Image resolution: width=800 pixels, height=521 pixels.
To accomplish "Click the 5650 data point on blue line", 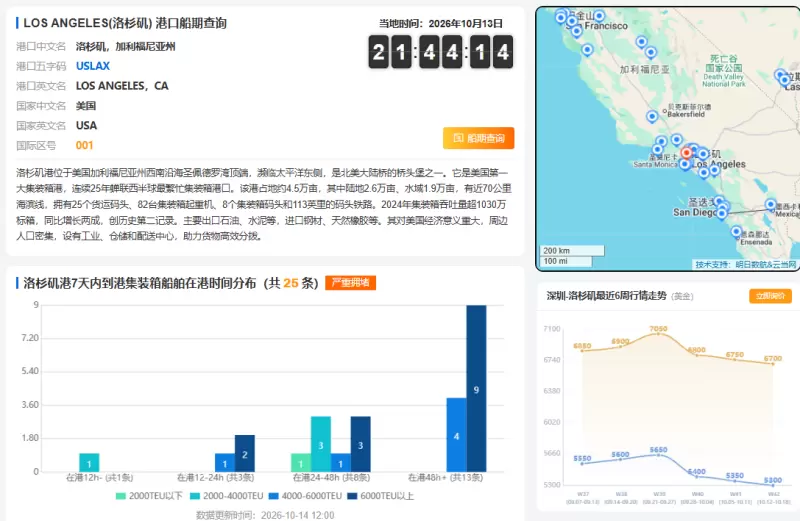I will click(x=658, y=454).
